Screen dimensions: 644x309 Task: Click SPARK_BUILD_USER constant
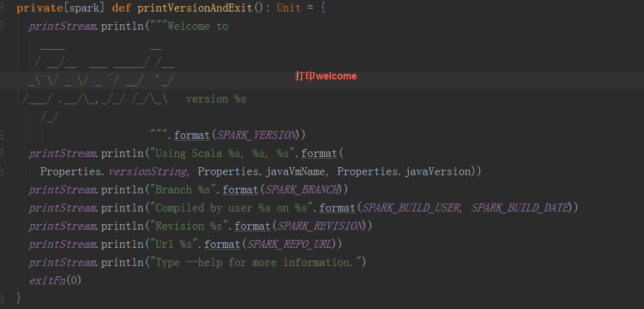411,208
